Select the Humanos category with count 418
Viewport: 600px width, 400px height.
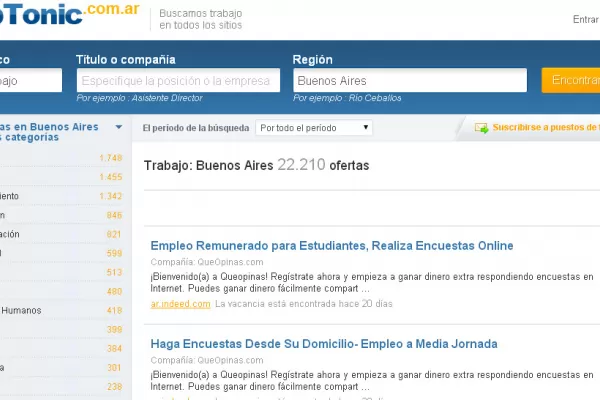[x=61, y=310]
